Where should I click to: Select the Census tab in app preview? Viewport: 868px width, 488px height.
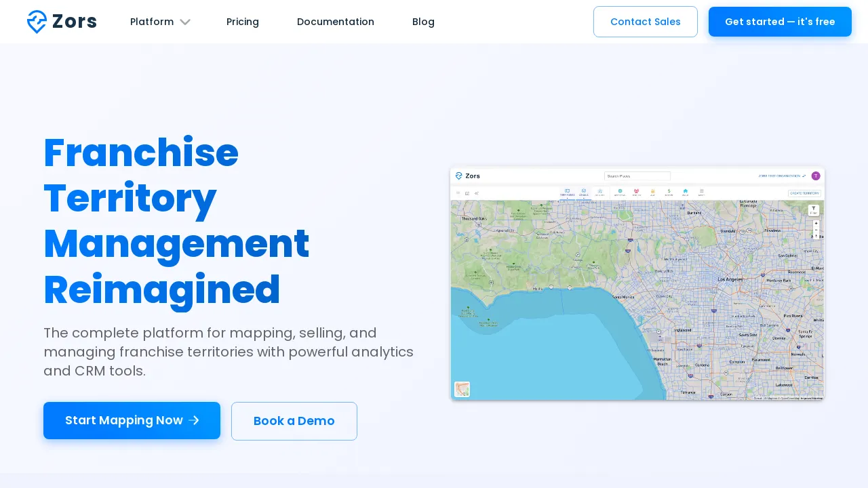tap(584, 192)
